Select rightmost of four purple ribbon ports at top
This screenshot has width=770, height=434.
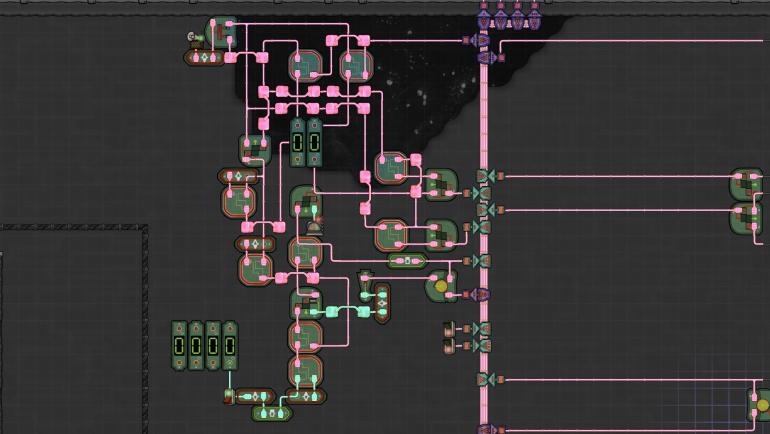point(534,20)
